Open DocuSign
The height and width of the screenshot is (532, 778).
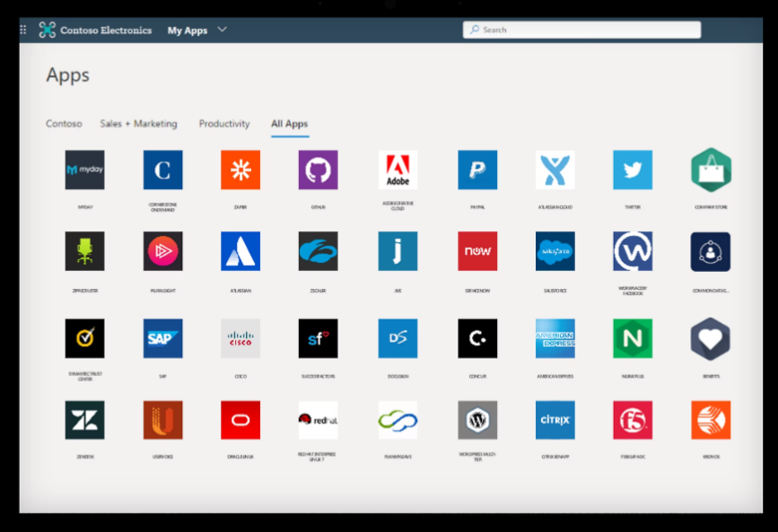tap(398, 338)
